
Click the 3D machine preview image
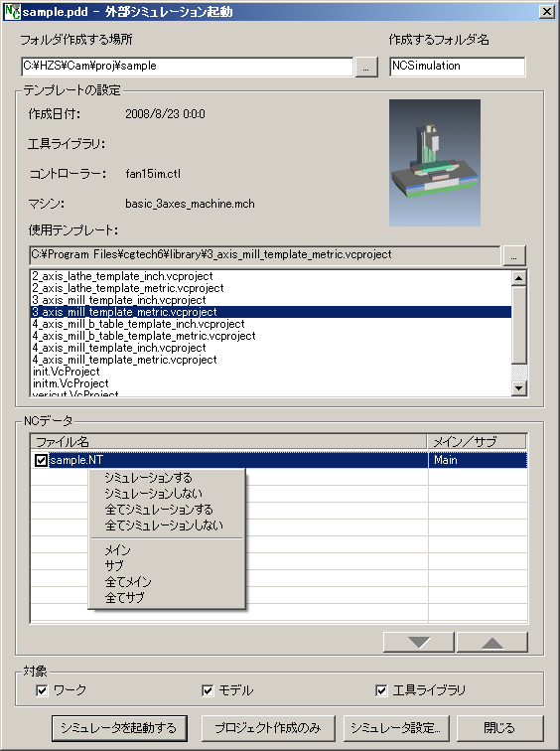(x=435, y=163)
